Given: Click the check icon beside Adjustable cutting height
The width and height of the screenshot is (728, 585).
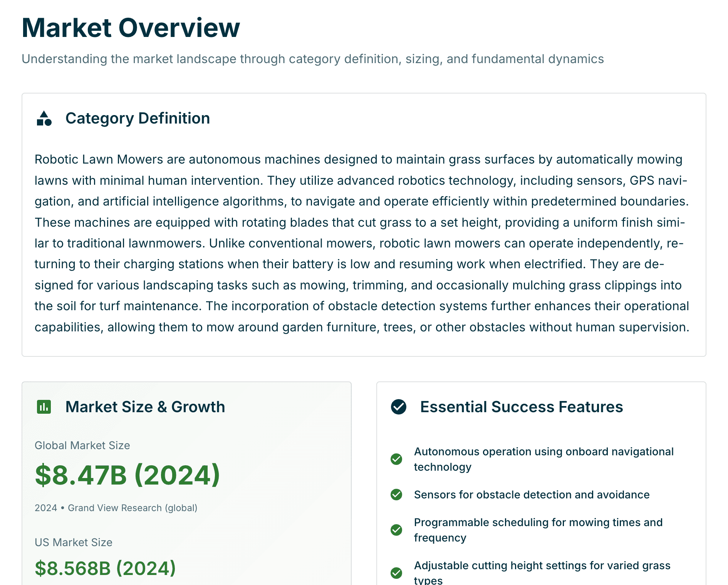Looking at the screenshot, I should pos(396,573).
